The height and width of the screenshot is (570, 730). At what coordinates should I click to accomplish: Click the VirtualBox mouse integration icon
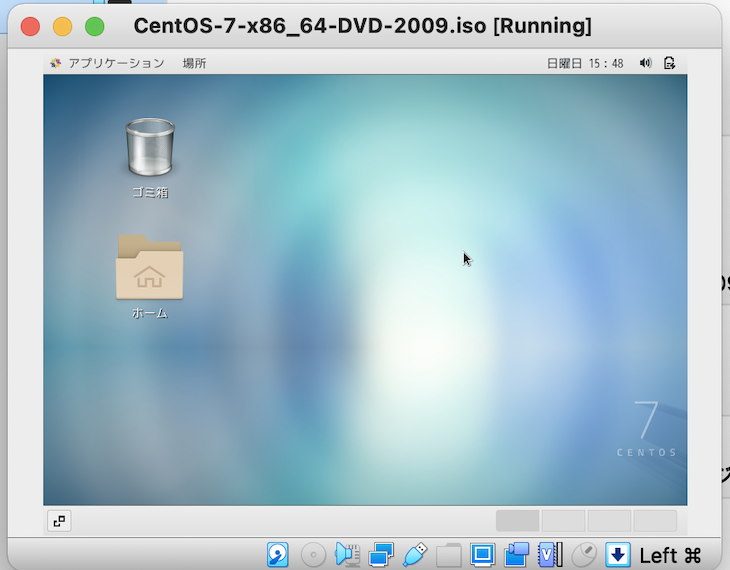pos(584,555)
